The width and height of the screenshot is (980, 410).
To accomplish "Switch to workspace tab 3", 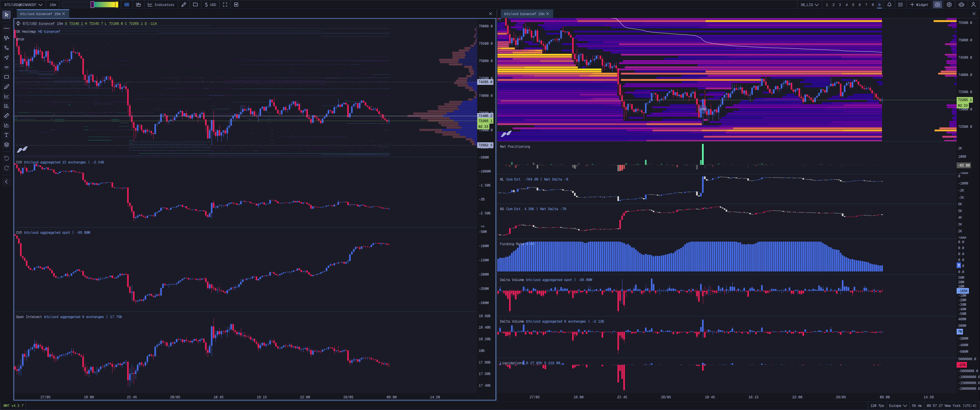I will [840, 5].
